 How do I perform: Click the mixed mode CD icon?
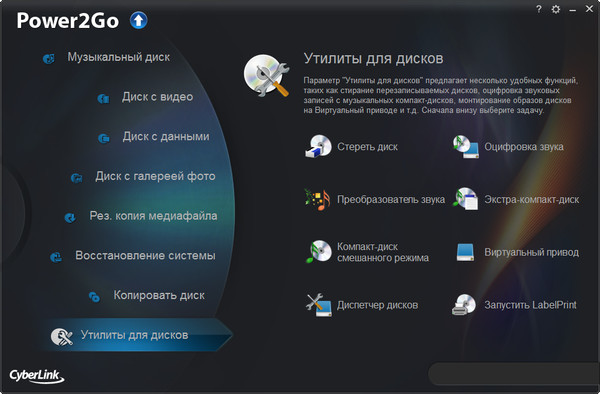318,251
